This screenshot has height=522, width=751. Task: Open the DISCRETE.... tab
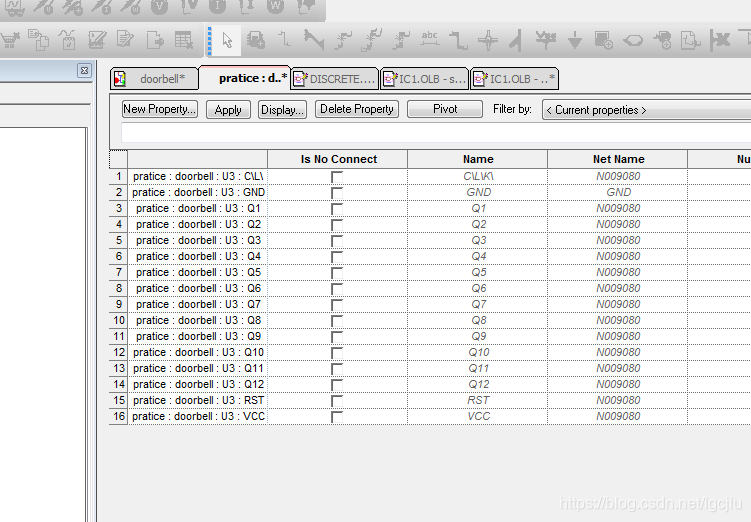335,79
